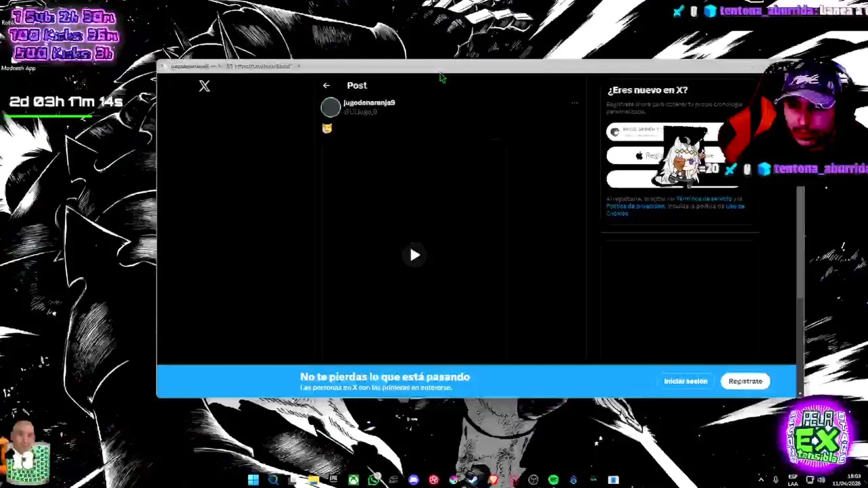Image resolution: width=868 pixels, height=488 pixels.
Task: Open the Windows Start menu
Action: point(253,480)
